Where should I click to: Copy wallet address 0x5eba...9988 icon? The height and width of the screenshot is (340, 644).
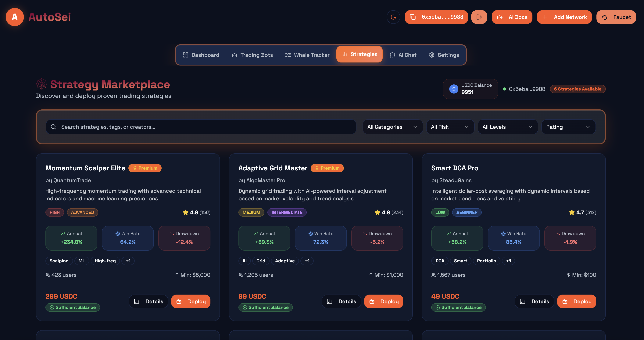point(413,17)
